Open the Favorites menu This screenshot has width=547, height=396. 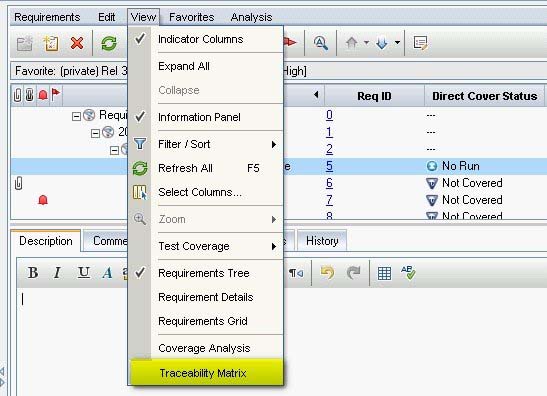coord(192,17)
